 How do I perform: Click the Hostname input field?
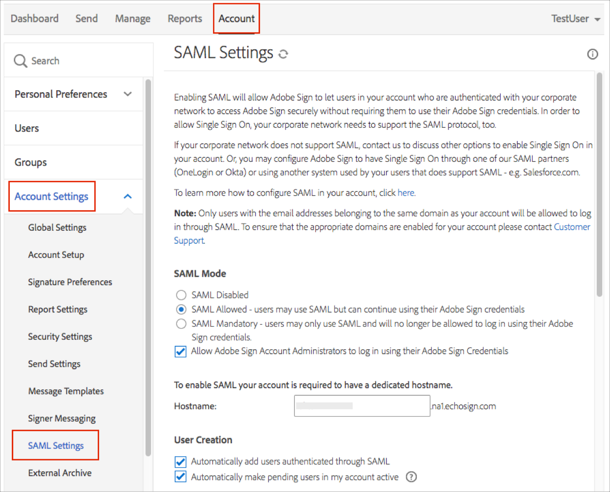362,406
